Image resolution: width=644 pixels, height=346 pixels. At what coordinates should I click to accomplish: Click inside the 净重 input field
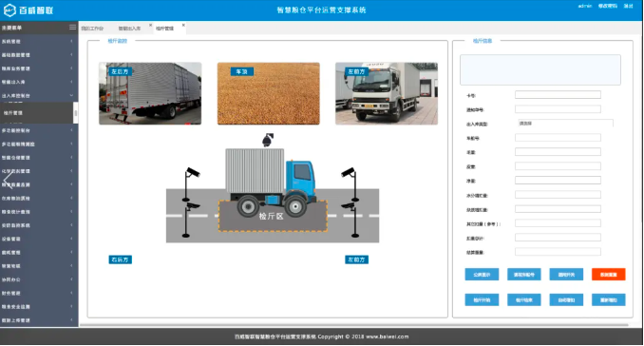pyautogui.click(x=558, y=181)
